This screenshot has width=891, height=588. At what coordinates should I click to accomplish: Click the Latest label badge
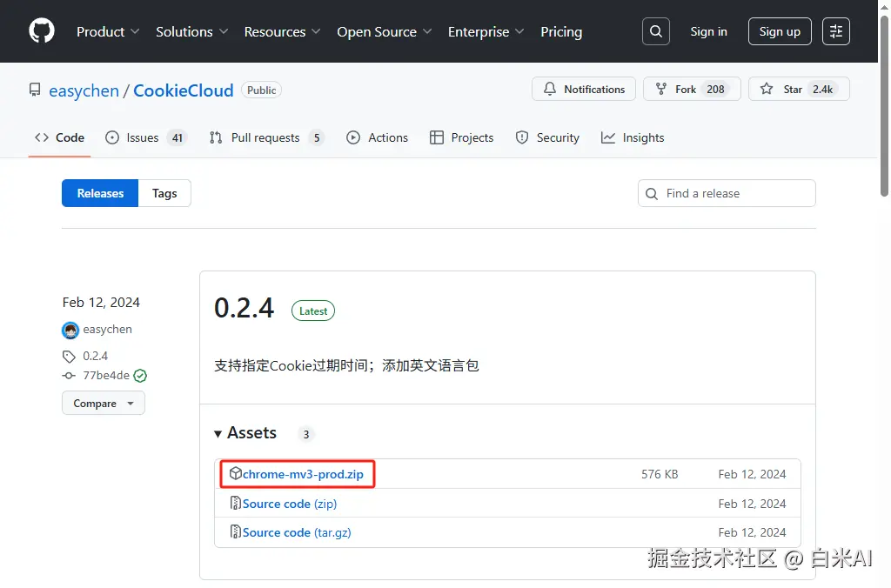coord(313,311)
